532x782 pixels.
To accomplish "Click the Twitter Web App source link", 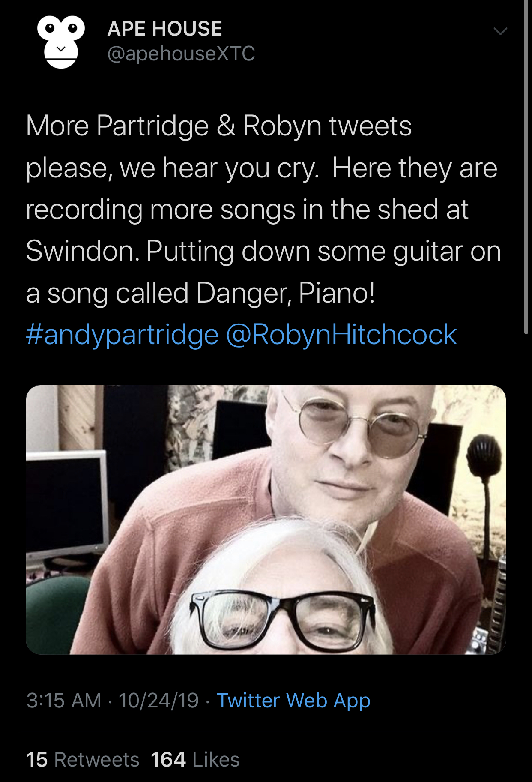I will pos(293,701).
